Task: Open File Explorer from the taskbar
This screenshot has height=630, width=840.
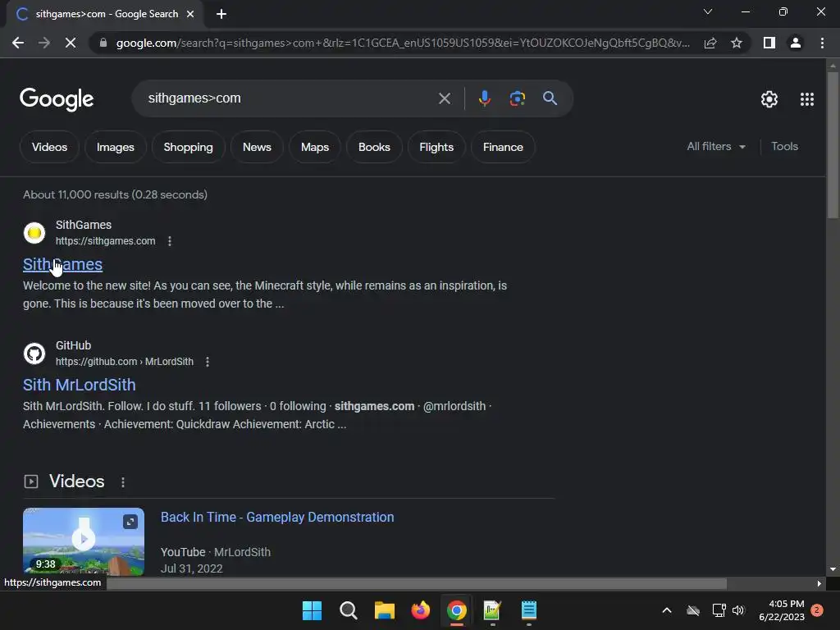Action: [x=384, y=610]
